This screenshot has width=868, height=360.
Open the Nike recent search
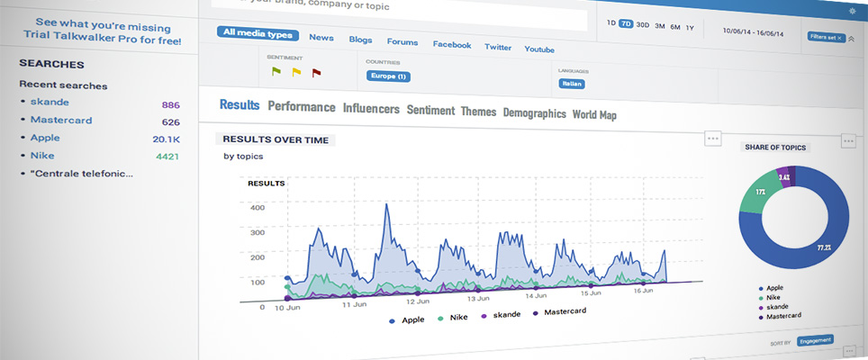[x=42, y=156]
